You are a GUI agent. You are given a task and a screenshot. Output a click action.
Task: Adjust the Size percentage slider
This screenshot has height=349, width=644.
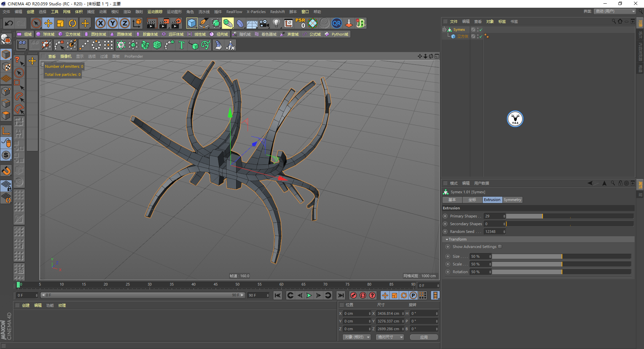click(561, 256)
